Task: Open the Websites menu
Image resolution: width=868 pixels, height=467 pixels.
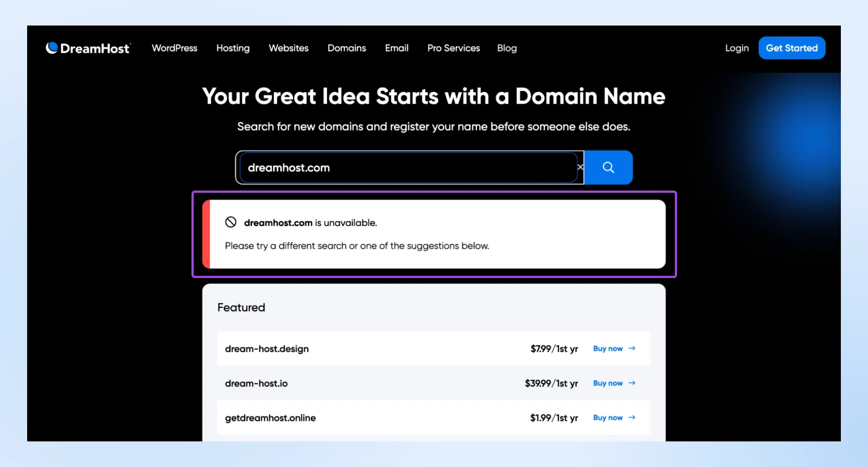Action: tap(289, 48)
